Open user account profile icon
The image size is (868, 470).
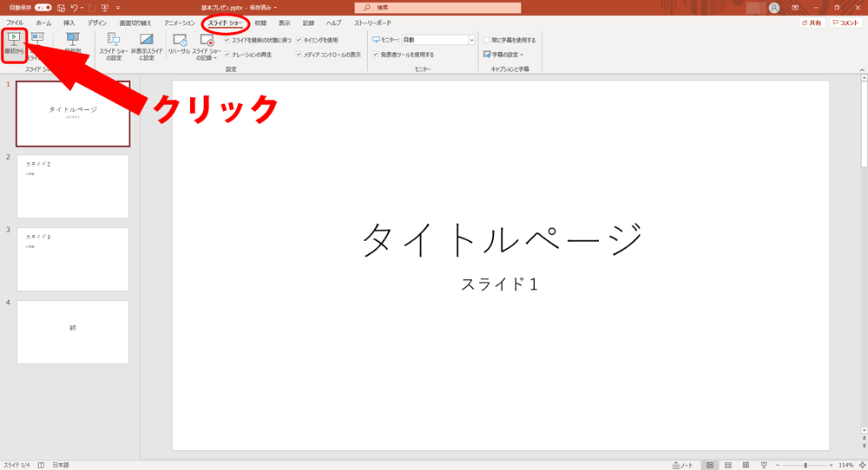click(x=774, y=8)
